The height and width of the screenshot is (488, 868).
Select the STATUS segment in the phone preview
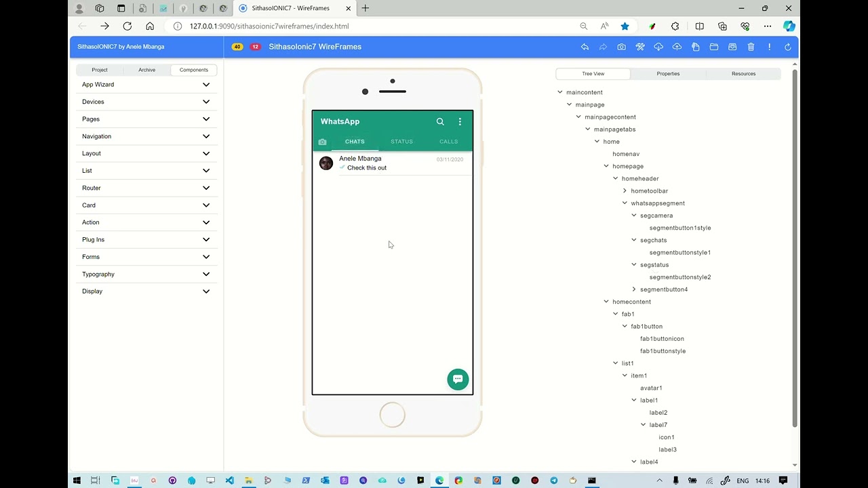point(401,142)
